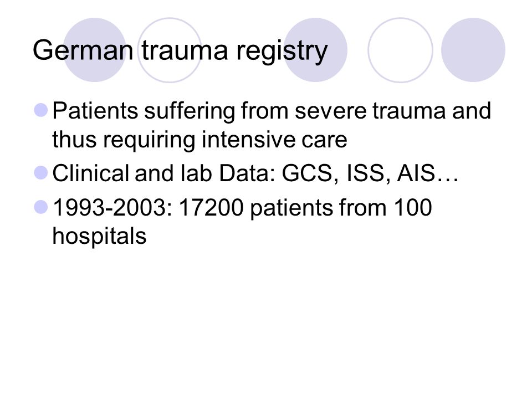This screenshot has height=399, width=532.
Task: Click the word 'hospitals' on the last line
Action: point(99,236)
